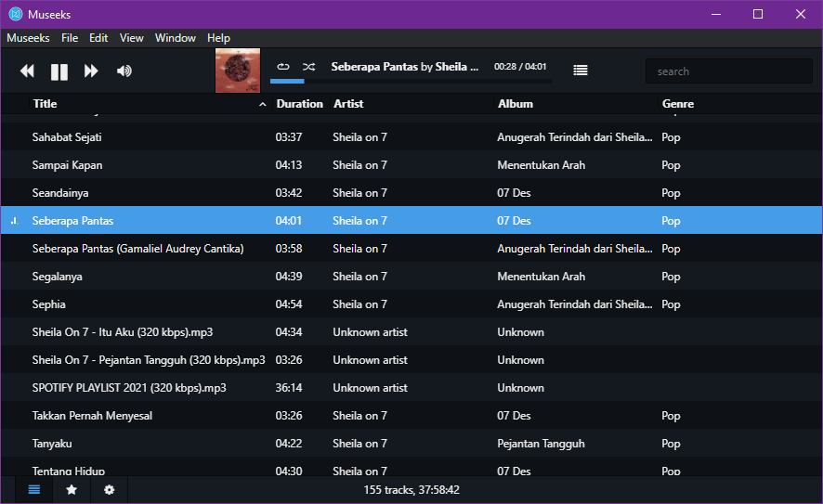Click the 36:14 duration cell
The width and height of the screenshot is (823, 504).
coord(289,388)
